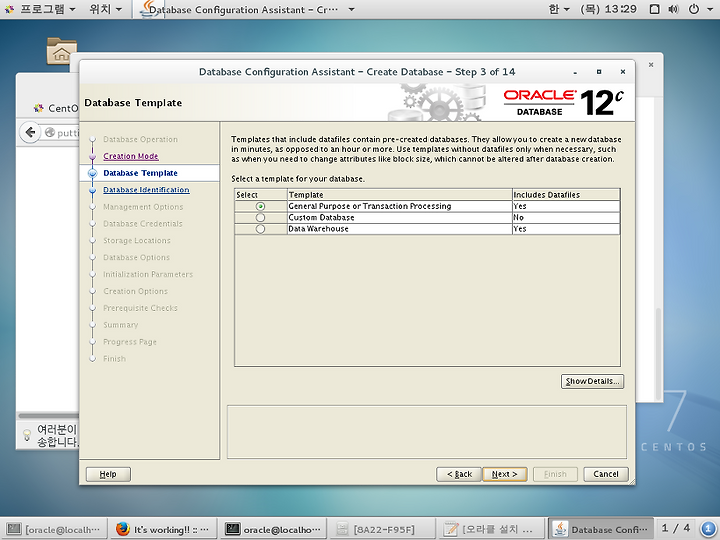Click the 'Includes Datafiles' column header

point(566,195)
